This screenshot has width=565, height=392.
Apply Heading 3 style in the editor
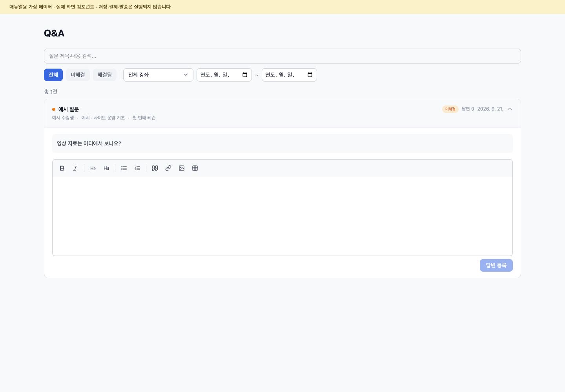click(106, 168)
